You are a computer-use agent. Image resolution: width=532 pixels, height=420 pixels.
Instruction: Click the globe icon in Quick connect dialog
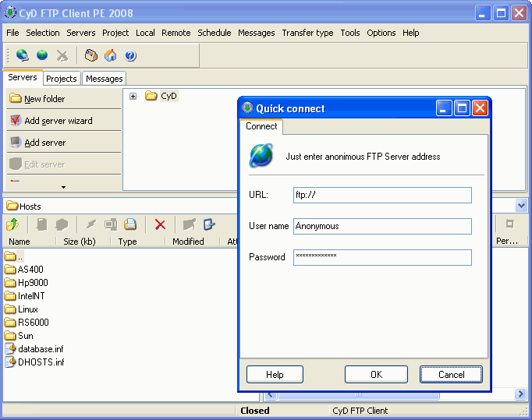click(261, 156)
